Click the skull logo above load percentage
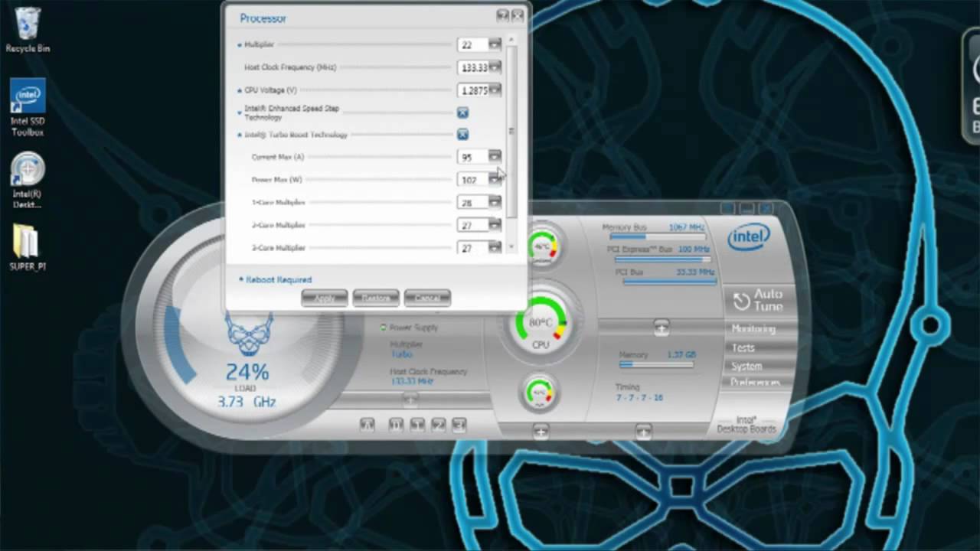 tap(247, 334)
